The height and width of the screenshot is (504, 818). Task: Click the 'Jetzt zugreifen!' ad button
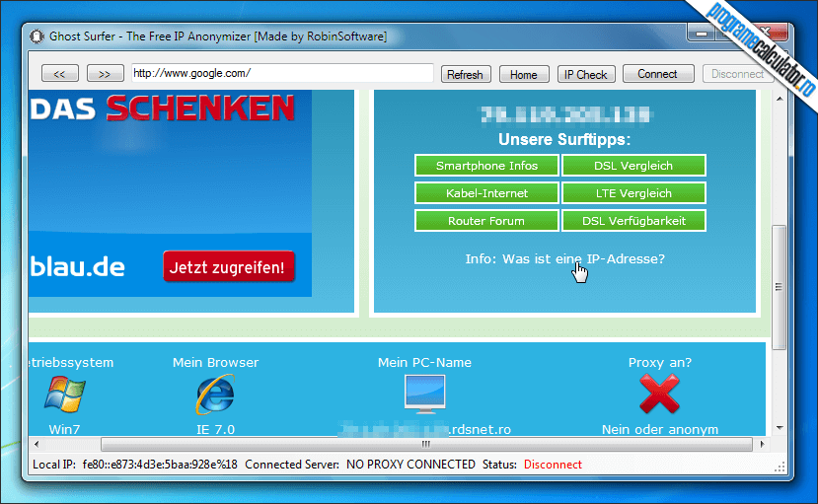point(229,267)
